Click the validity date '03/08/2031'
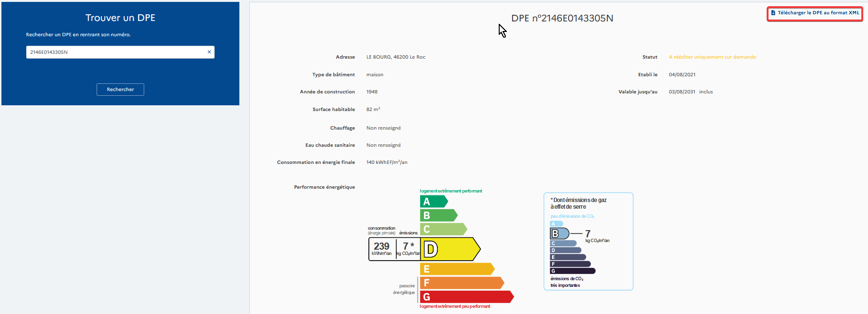Screen dimensions: 868x314 coord(682,92)
